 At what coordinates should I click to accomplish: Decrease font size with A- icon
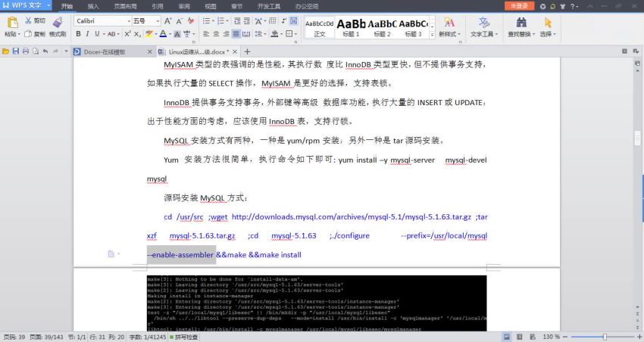point(179,21)
